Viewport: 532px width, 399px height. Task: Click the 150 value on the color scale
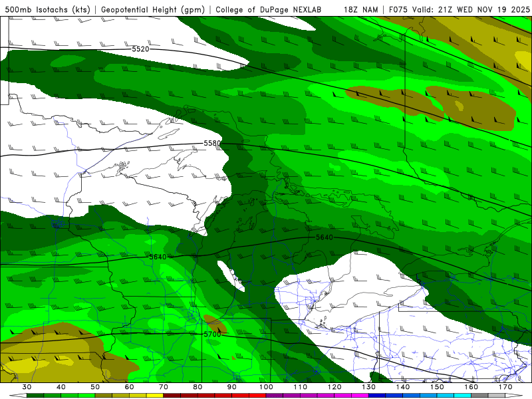click(x=437, y=387)
